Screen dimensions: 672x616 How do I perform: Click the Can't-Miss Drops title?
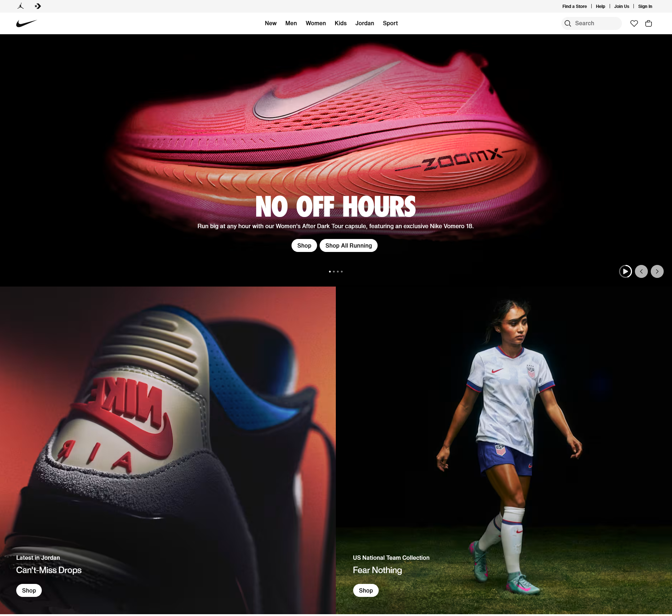49,570
